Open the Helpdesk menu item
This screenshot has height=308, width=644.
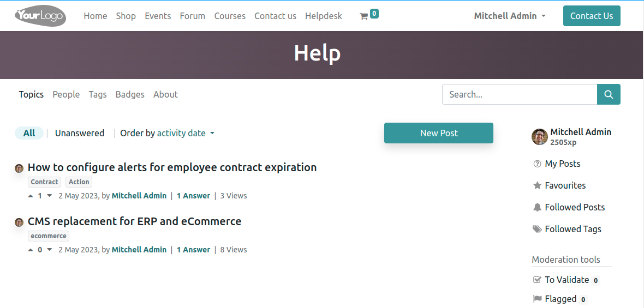(323, 16)
